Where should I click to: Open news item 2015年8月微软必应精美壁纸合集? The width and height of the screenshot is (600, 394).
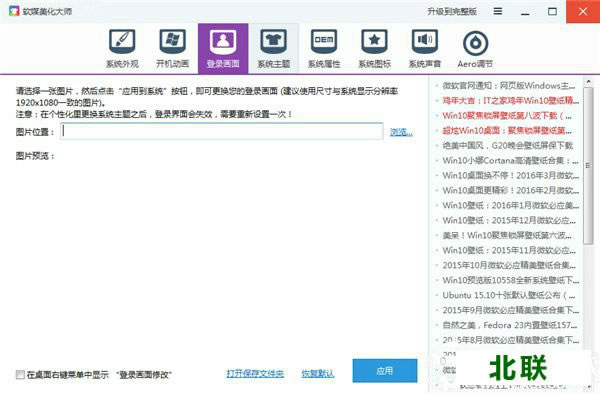click(510, 340)
